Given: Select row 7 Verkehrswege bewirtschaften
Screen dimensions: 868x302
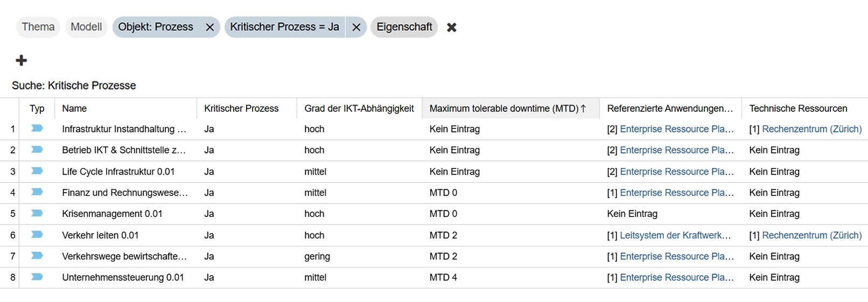Looking at the screenshot, I should point(434,256).
